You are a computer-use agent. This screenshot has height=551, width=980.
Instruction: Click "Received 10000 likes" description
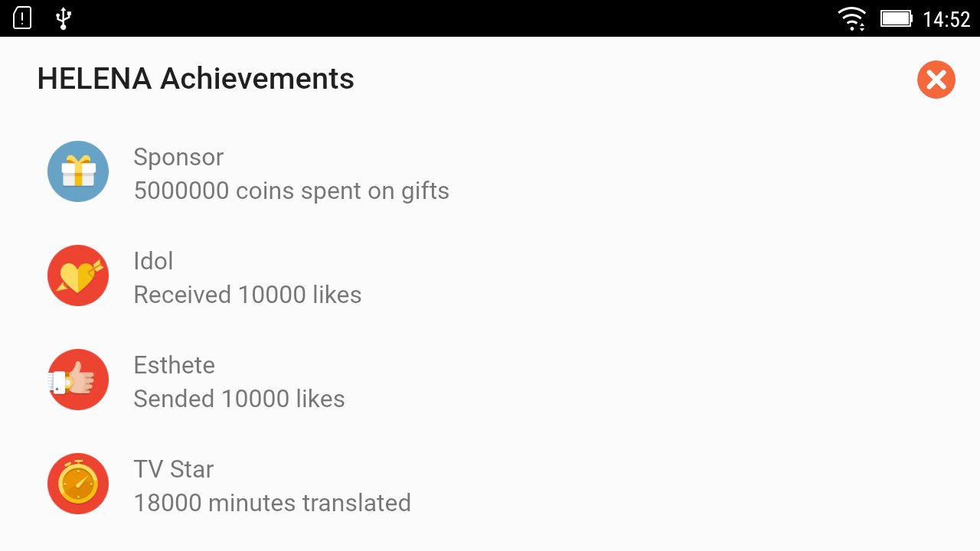click(247, 295)
